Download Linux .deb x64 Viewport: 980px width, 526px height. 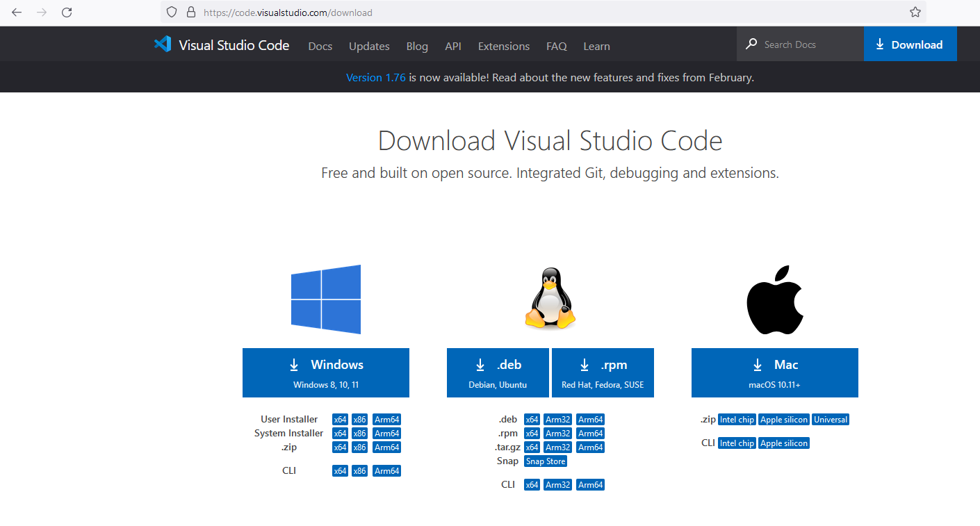[532, 420]
